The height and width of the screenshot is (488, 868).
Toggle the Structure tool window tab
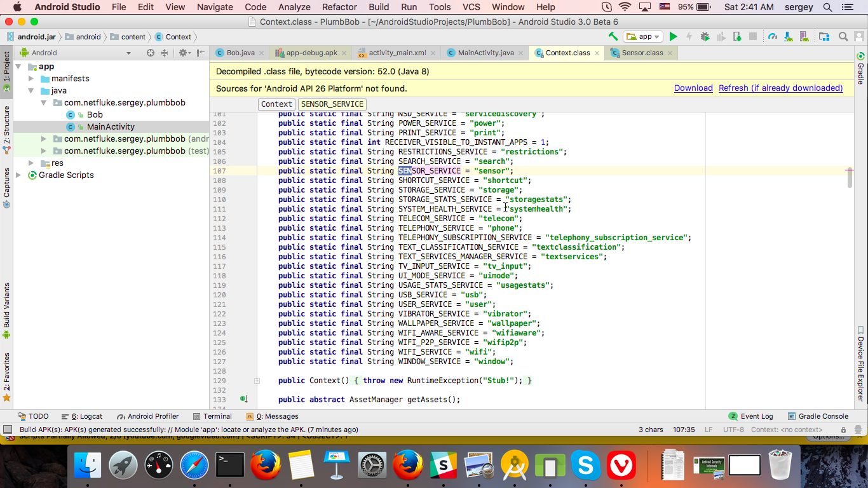pos(7,130)
